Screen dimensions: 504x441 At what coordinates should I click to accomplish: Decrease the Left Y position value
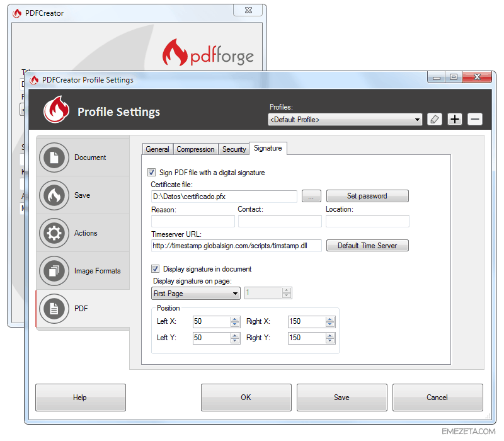point(235,340)
